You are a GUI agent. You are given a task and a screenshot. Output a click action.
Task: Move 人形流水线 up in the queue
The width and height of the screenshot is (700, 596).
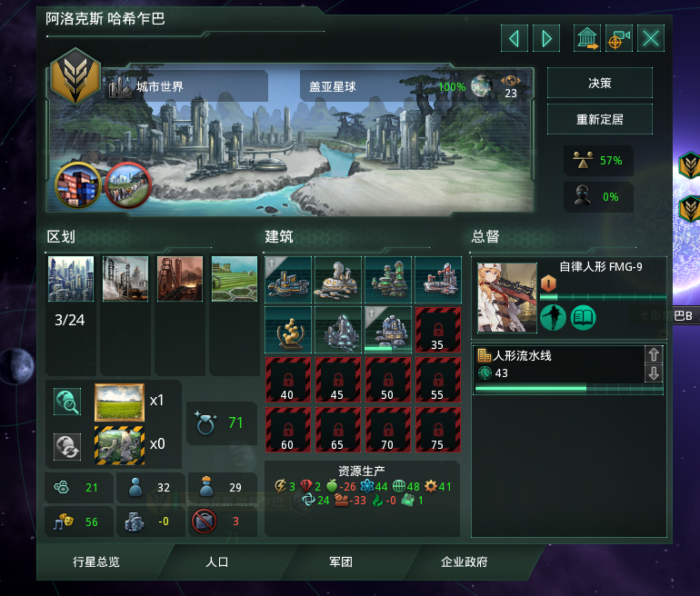[654, 354]
